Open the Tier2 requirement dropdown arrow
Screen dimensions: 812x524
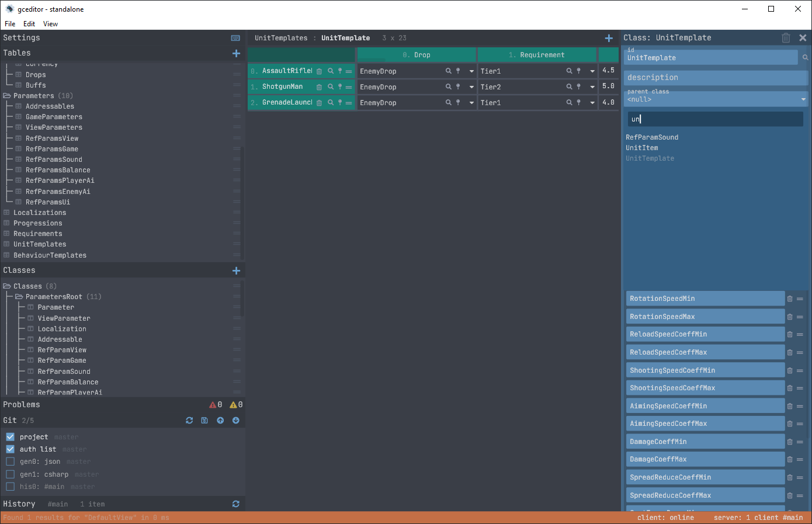click(x=591, y=86)
